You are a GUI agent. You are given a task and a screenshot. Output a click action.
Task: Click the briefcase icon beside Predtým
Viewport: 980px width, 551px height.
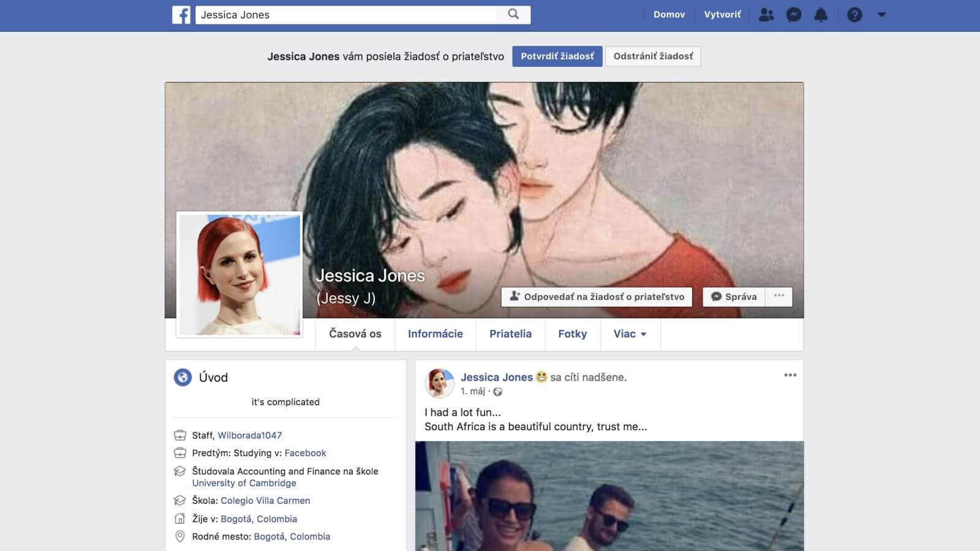(x=180, y=453)
